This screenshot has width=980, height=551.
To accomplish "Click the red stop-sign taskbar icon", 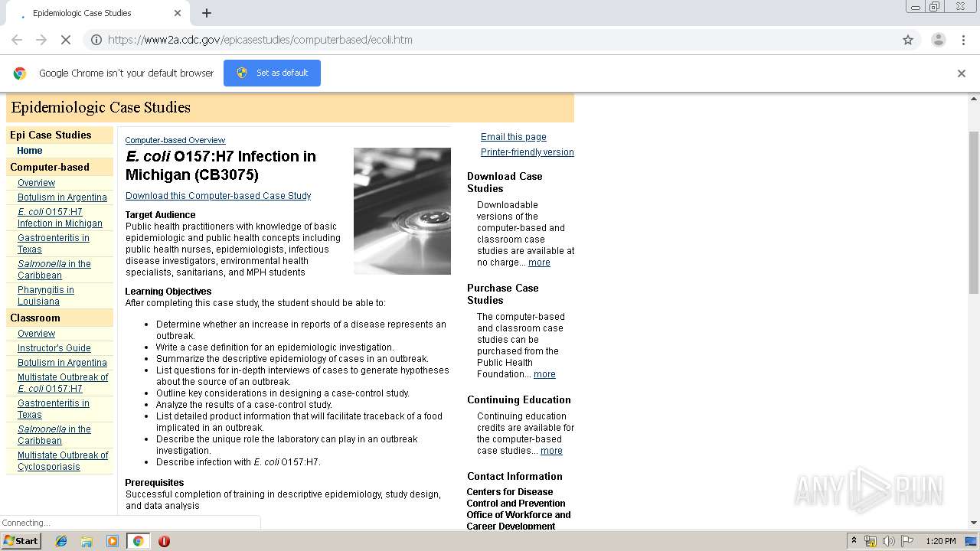I will coord(164,541).
